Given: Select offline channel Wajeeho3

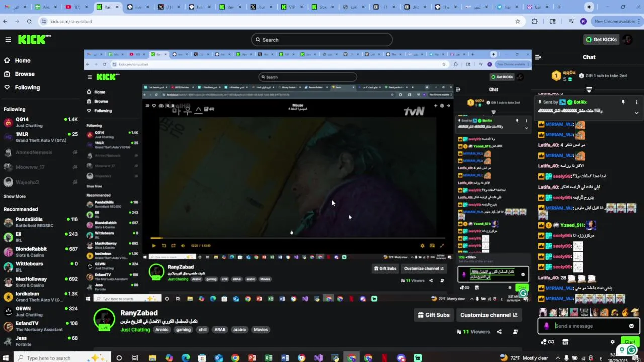Looking at the screenshot, I should [x=40, y=182].
